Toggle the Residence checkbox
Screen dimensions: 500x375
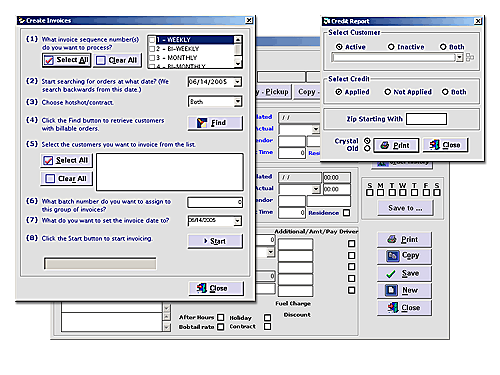click(x=347, y=213)
